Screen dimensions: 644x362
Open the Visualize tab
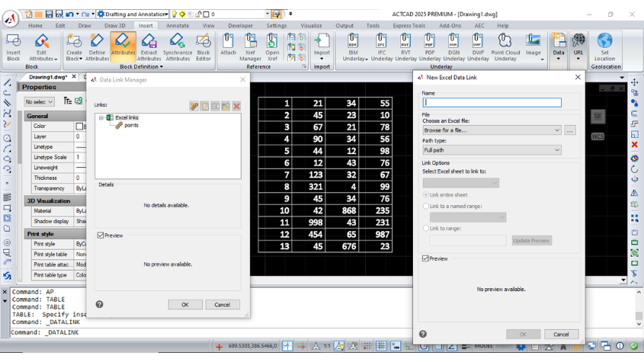pyautogui.click(x=311, y=25)
